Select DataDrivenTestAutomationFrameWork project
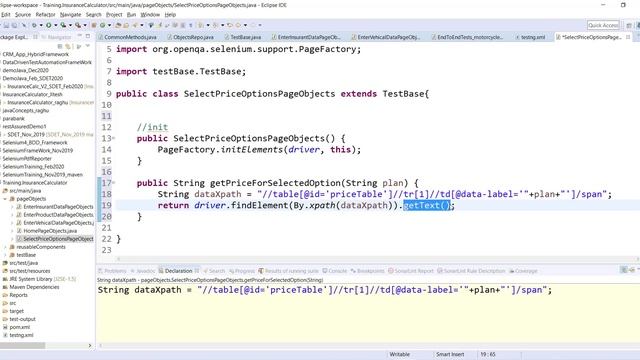This screenshot has width=640, height=360. coord(46,62)
